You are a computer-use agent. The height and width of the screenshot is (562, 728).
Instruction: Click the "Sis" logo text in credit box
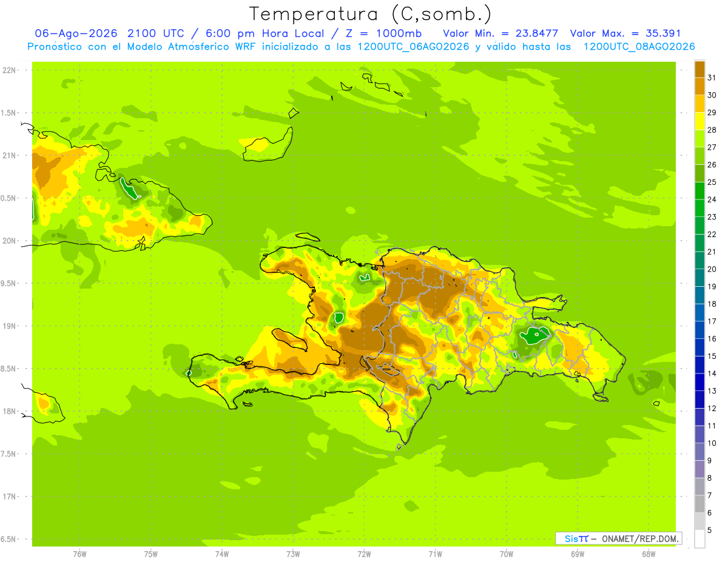(x=570, y=538)
